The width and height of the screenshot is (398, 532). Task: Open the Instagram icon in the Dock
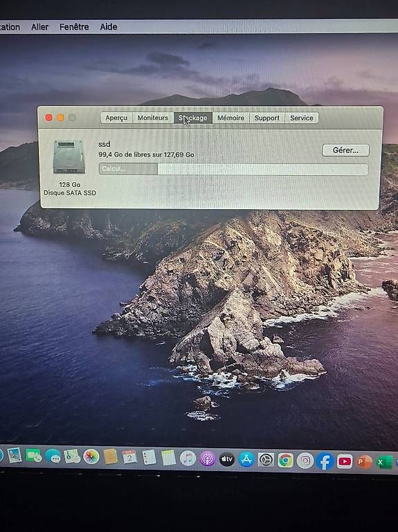pos(305,461)
